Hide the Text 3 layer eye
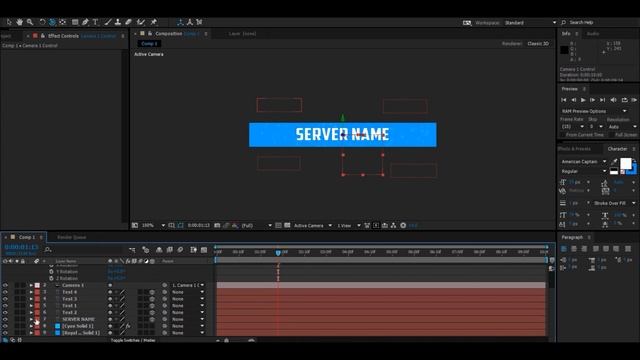Screen dimensions: 640x360 [5, 299]
